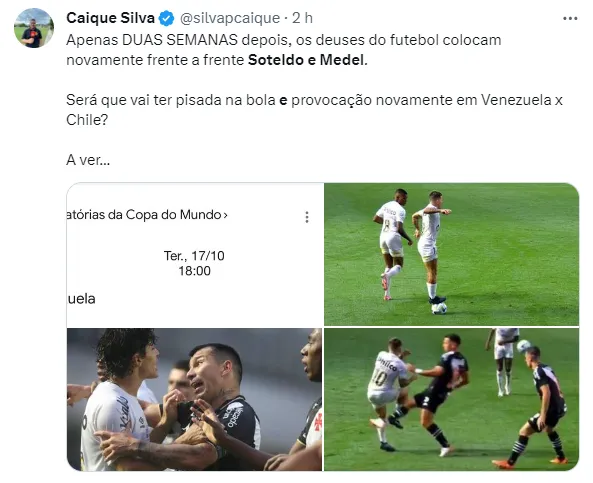
Task: Open the @silvapcaique handle link
Action: pyautogui.click(x=230, y=18)
